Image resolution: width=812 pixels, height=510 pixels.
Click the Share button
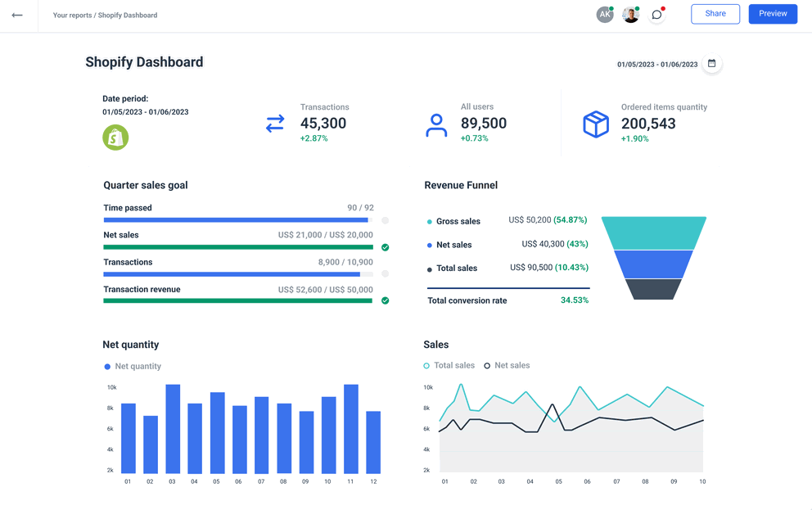coord(715,14)
